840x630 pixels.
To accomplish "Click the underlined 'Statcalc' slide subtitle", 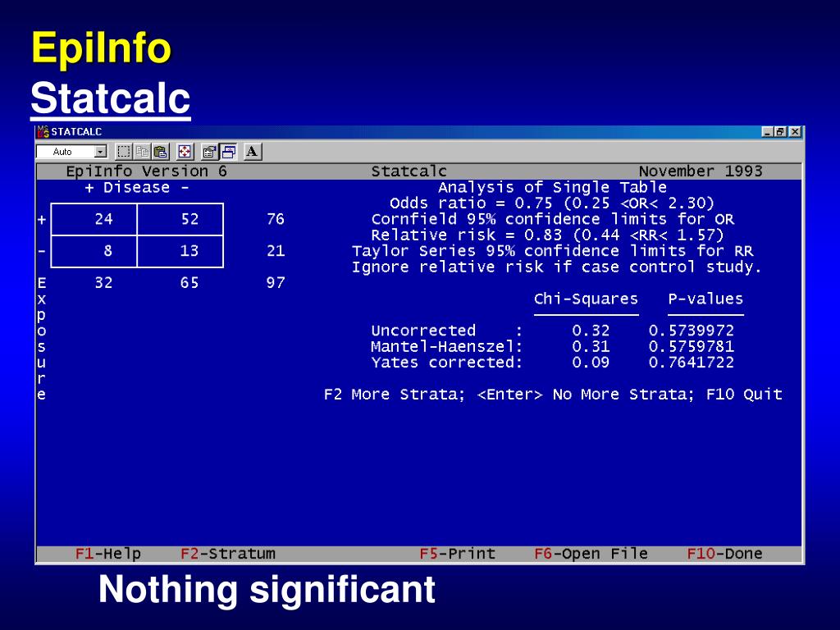I will [111, 98].
